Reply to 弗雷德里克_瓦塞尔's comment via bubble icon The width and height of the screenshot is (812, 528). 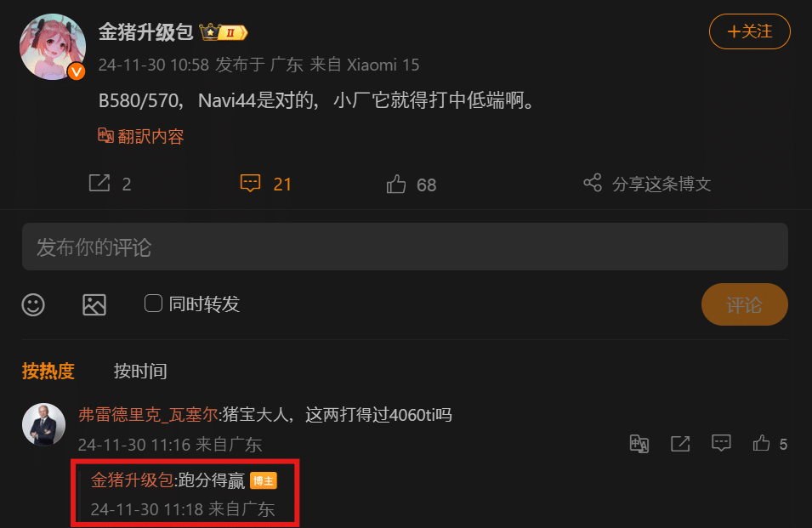tap(721, 443)
